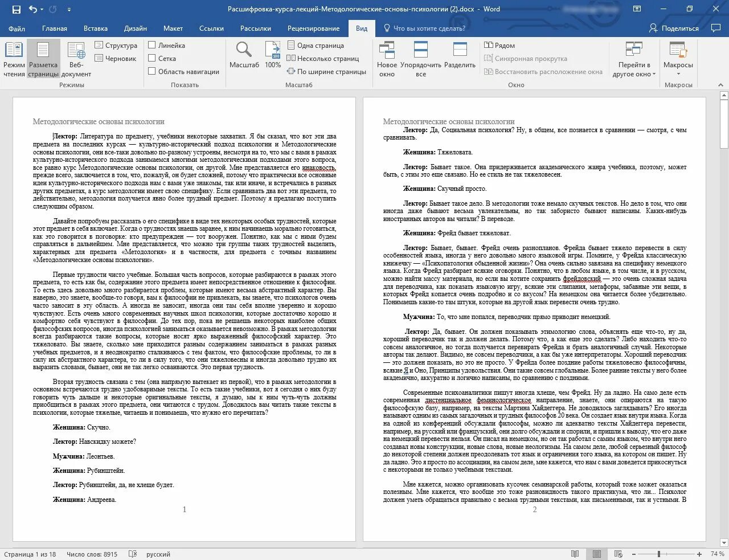Open the Масштаб zoom dialog

coord(244,55)
